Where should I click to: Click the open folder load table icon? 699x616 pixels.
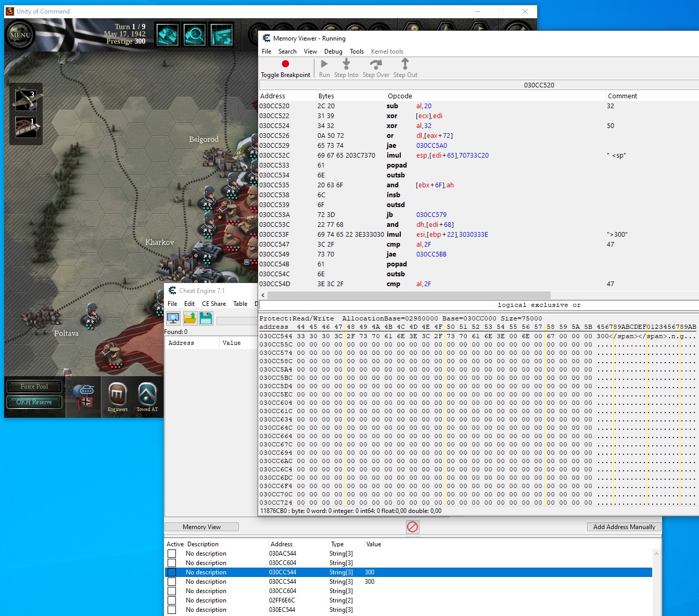[x=190, y=318]
